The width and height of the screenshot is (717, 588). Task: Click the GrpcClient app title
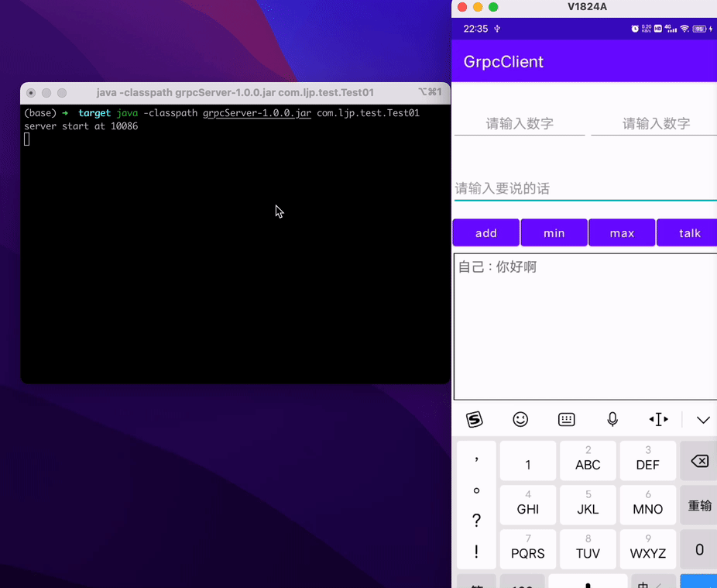click(x=503, y=62)
